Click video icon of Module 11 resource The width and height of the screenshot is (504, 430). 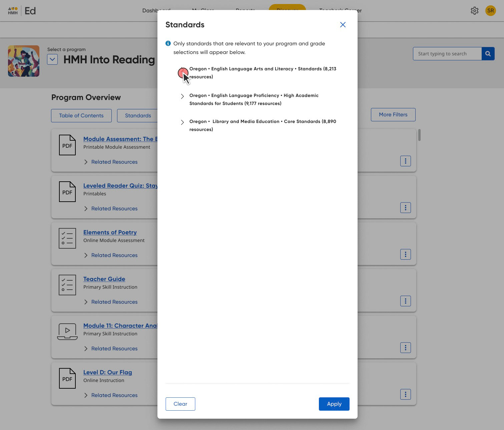67,332
